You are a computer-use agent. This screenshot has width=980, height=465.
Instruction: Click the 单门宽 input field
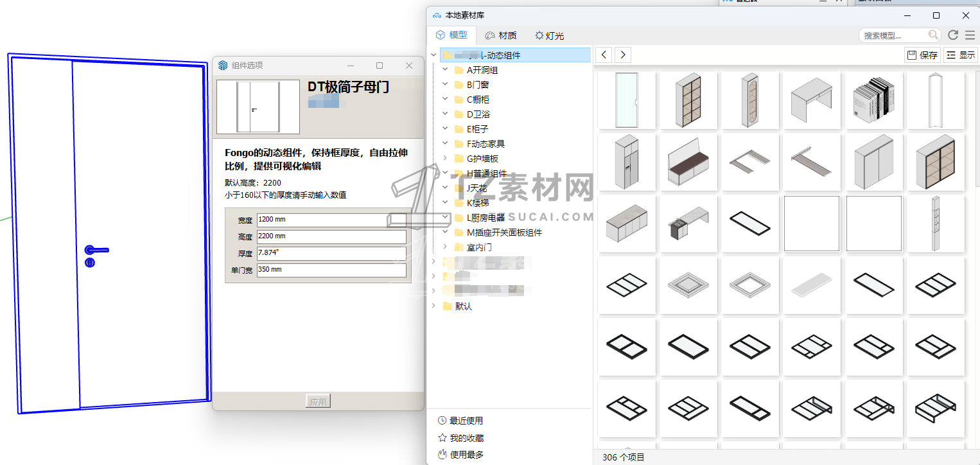point(331,270)
